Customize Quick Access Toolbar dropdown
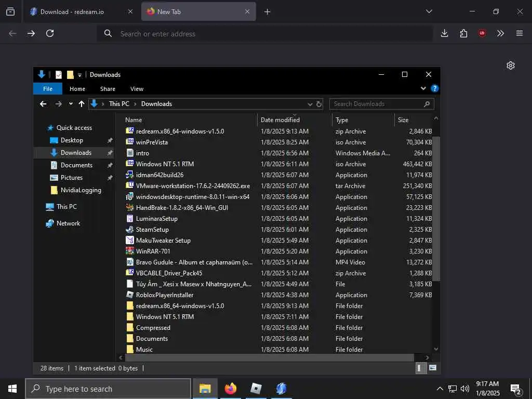Image resolution: width=532 pixels, height=399 pixels. 79,75
